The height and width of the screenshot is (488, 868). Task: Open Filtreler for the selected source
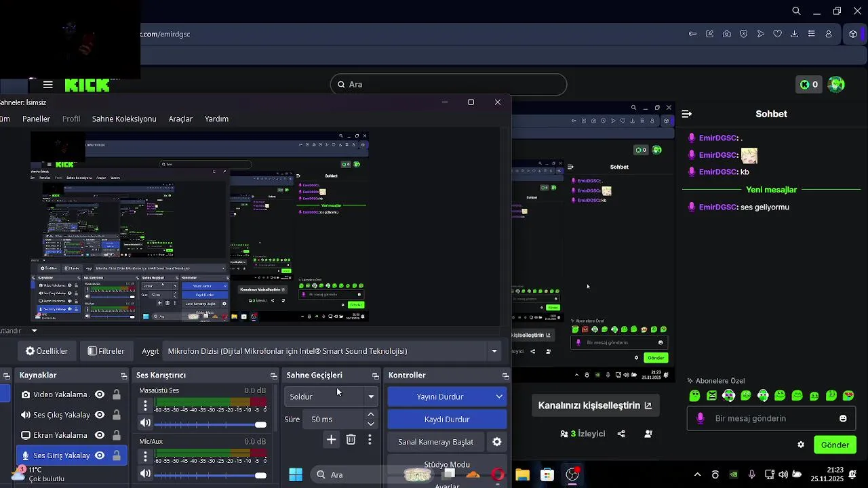click(x=106, y=351)
